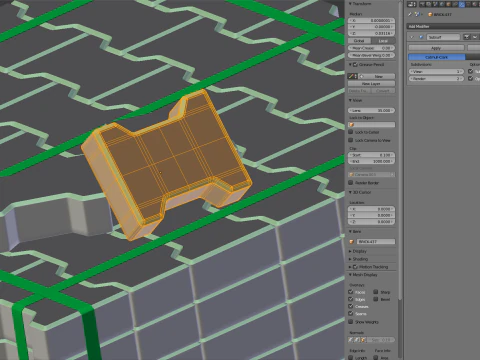The height and width of the screenshot is (360, 480).
Task: Click the Subsurf modifier name field
Action: (x=443, y=37)
